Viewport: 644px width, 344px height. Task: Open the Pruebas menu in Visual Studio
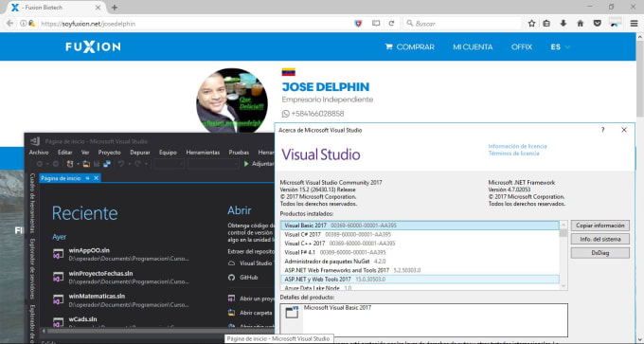pyautogui.click(x=239, y=152)
